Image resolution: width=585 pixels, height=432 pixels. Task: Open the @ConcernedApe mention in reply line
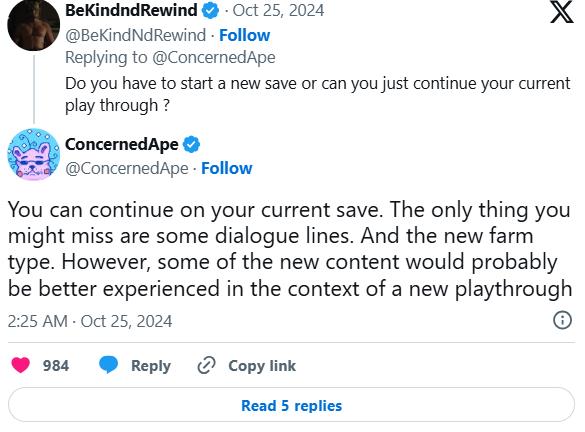point(214,57)
